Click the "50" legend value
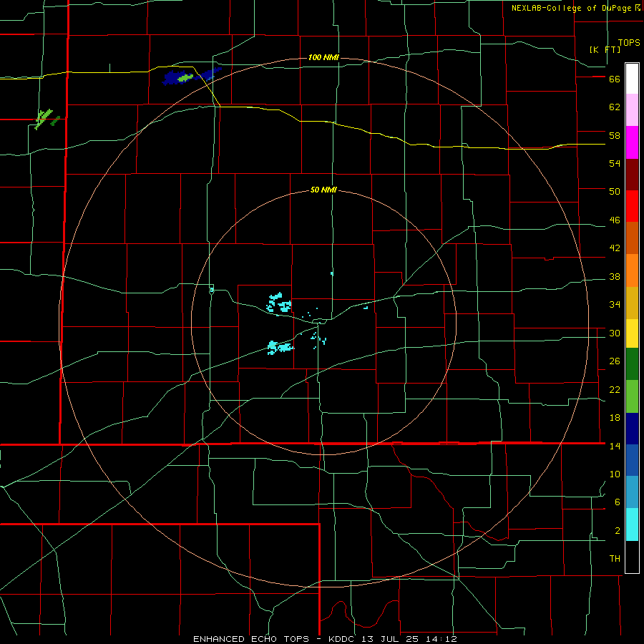 coord(615,192)
